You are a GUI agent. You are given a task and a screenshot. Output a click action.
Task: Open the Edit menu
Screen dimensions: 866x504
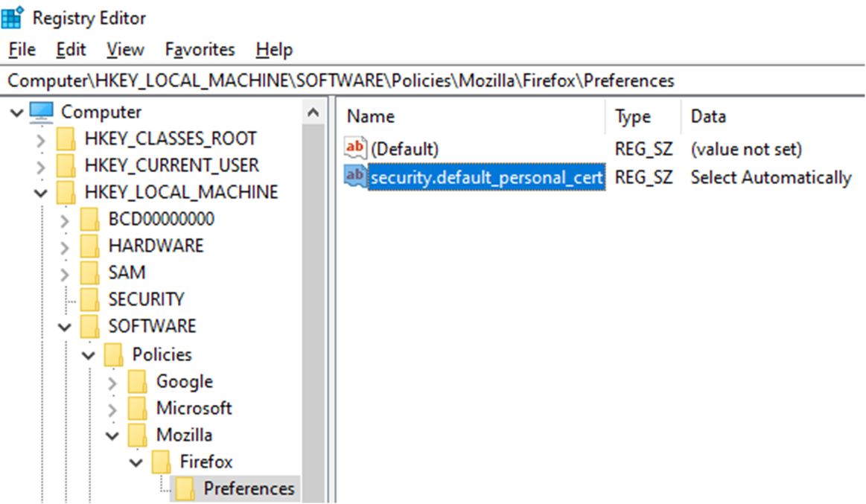click(x=71, y=50)
